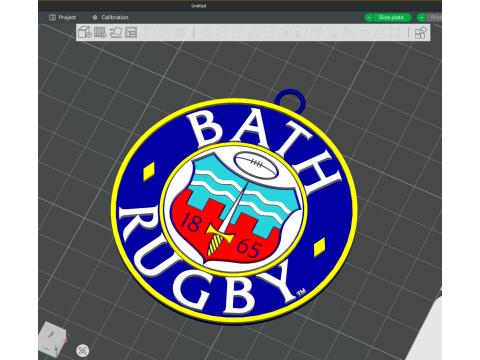Click the view orientation cube

point(53,338)
